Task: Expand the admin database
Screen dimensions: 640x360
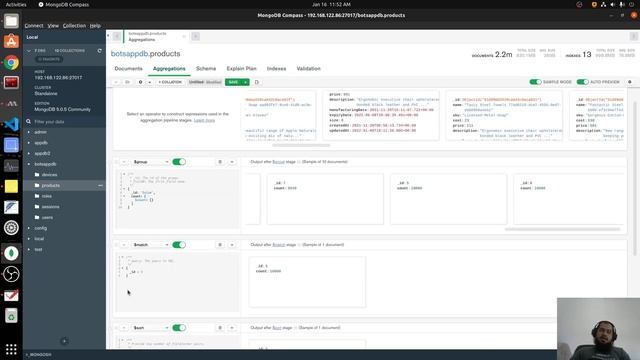Action: (x=29, y=132)
